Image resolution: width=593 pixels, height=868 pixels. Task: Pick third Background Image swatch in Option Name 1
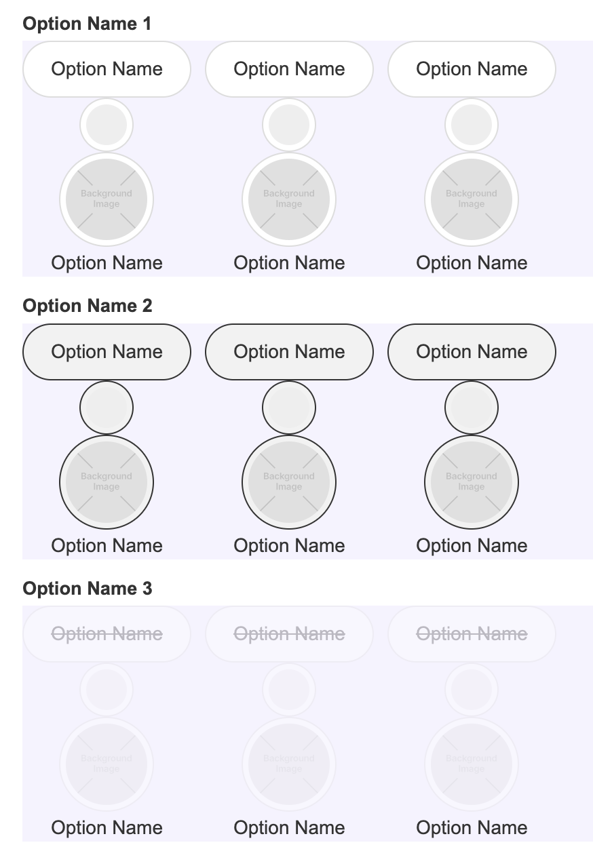point(472,199)
